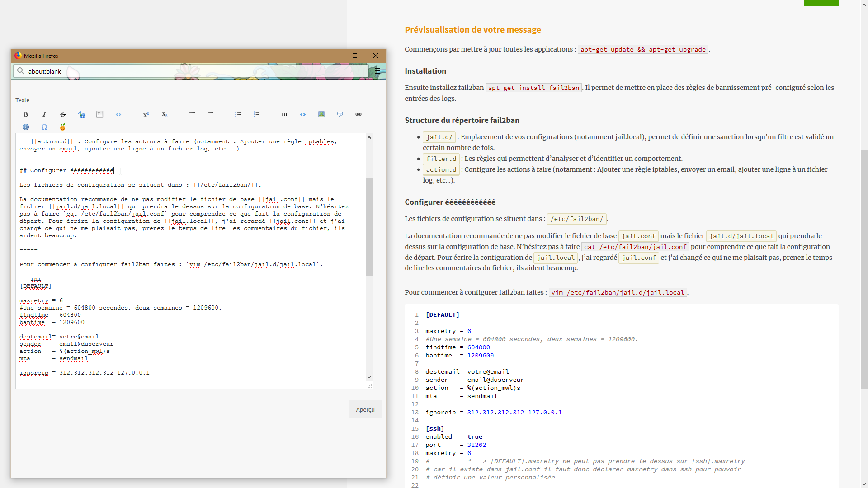Click the 'Installation' heading in preview

[425, 71]
